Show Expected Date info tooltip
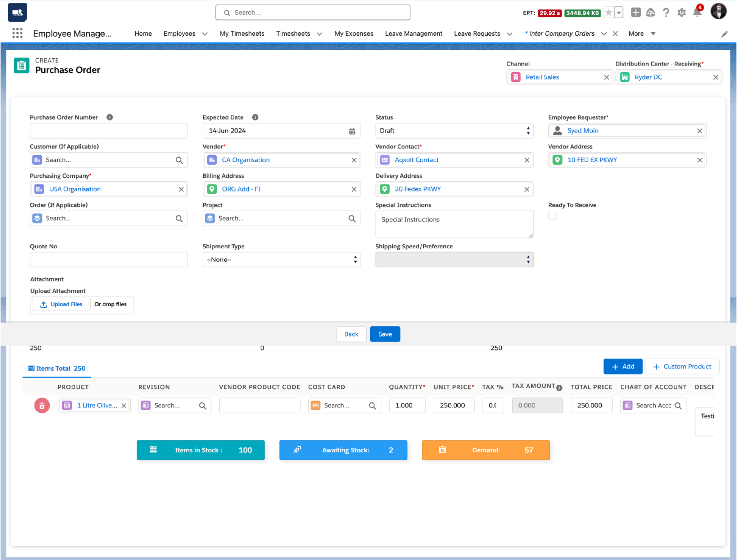 255,117
